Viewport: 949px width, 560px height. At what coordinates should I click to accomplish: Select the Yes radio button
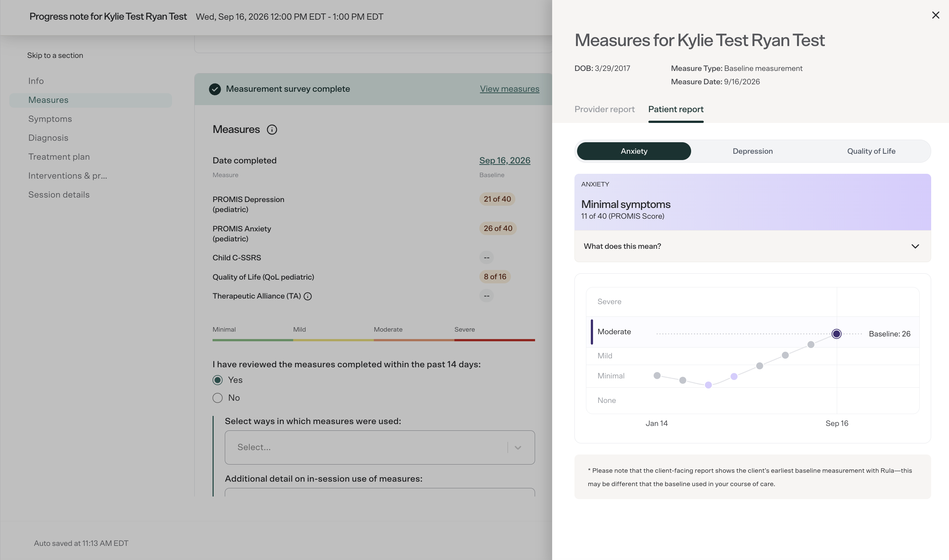(217, 380)
